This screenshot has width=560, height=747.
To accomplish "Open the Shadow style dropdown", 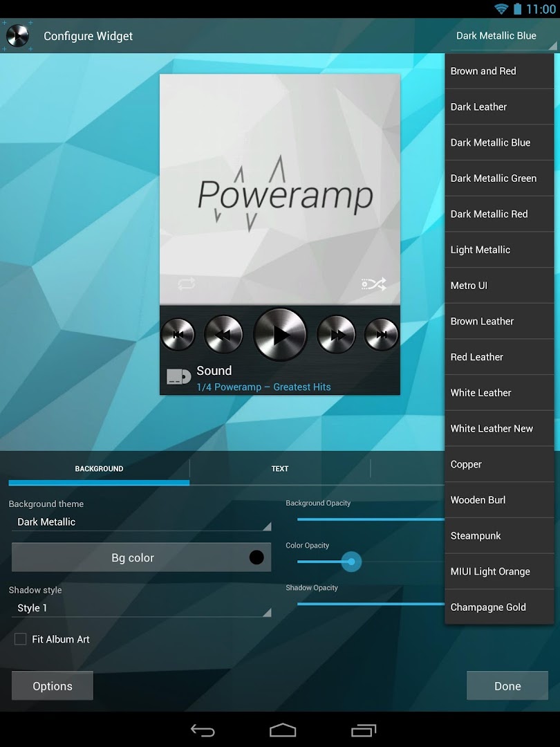I will point(141,607).
